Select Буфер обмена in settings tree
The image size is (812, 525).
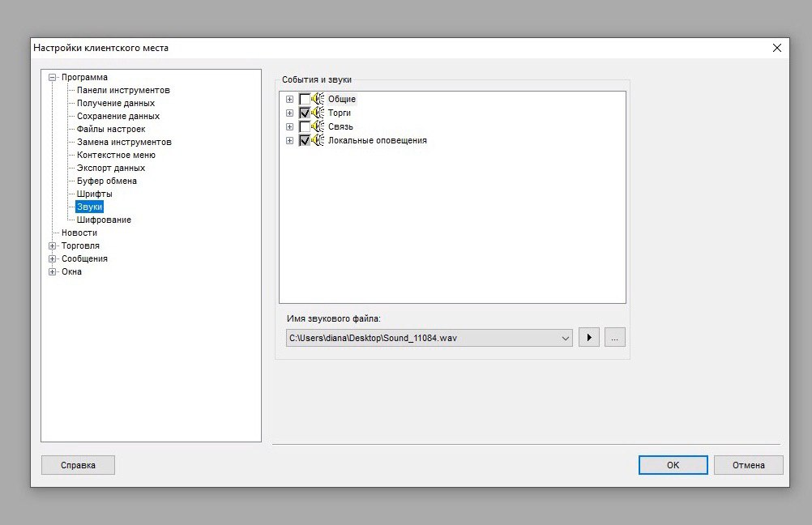pos(107,181)
